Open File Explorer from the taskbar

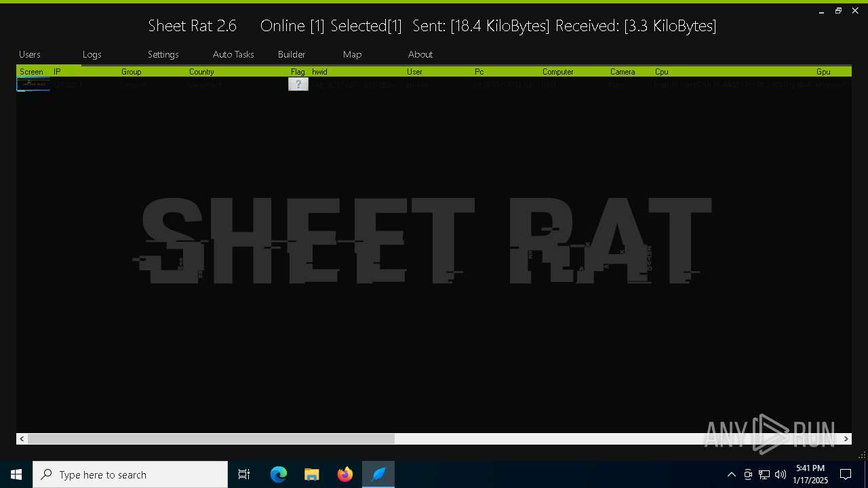pyautogui.click(x=311, y=474)
